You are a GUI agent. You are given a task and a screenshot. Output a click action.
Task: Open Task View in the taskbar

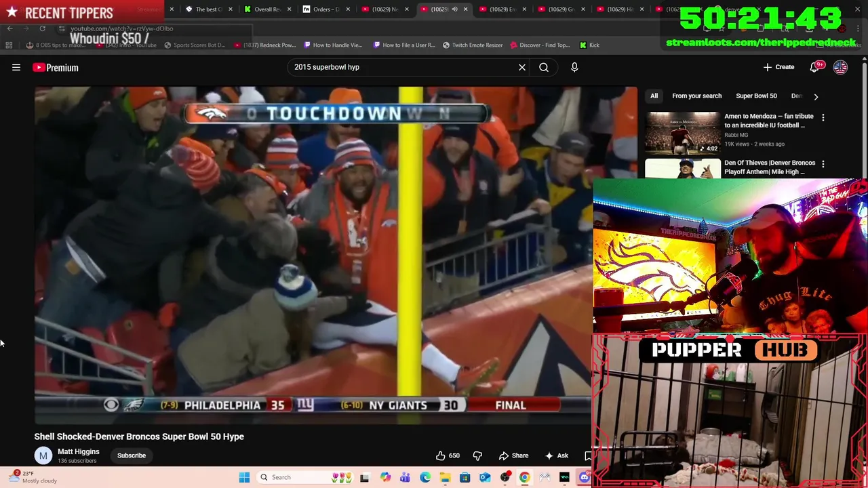[364, 477]
